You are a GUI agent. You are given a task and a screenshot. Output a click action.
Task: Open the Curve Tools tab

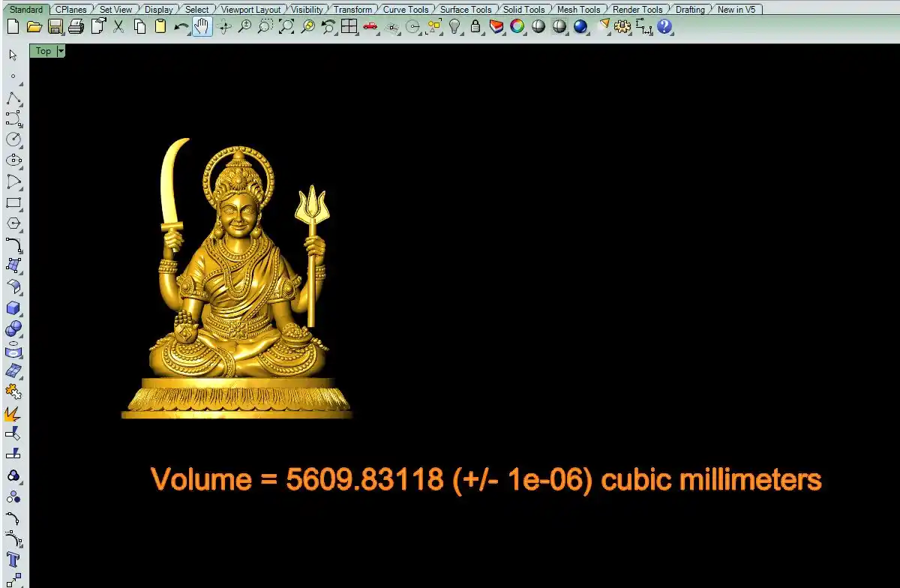[405, 10]
